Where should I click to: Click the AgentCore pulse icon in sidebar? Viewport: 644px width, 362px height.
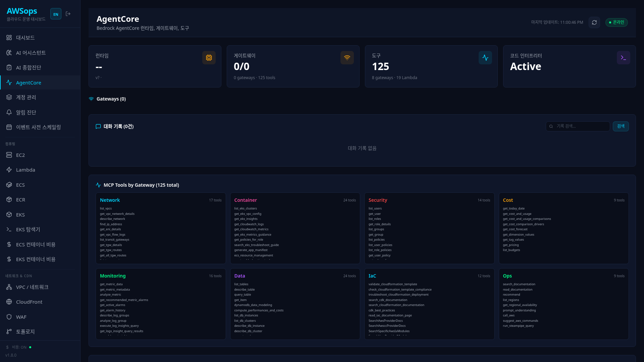9,82
